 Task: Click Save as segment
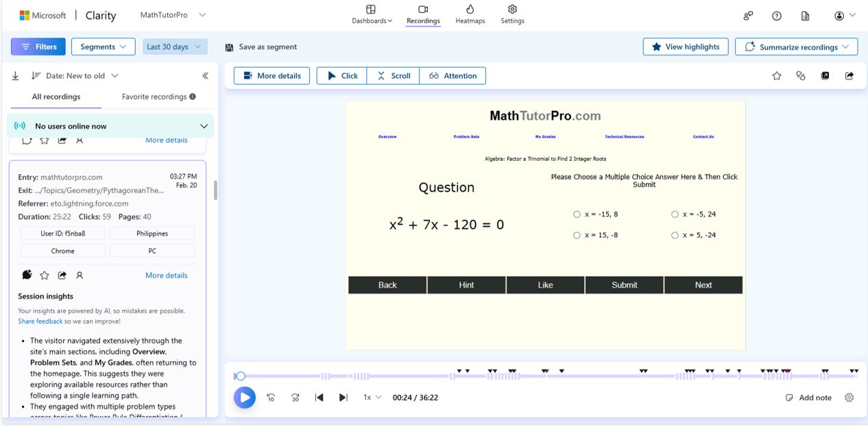[x=261, y=47]
